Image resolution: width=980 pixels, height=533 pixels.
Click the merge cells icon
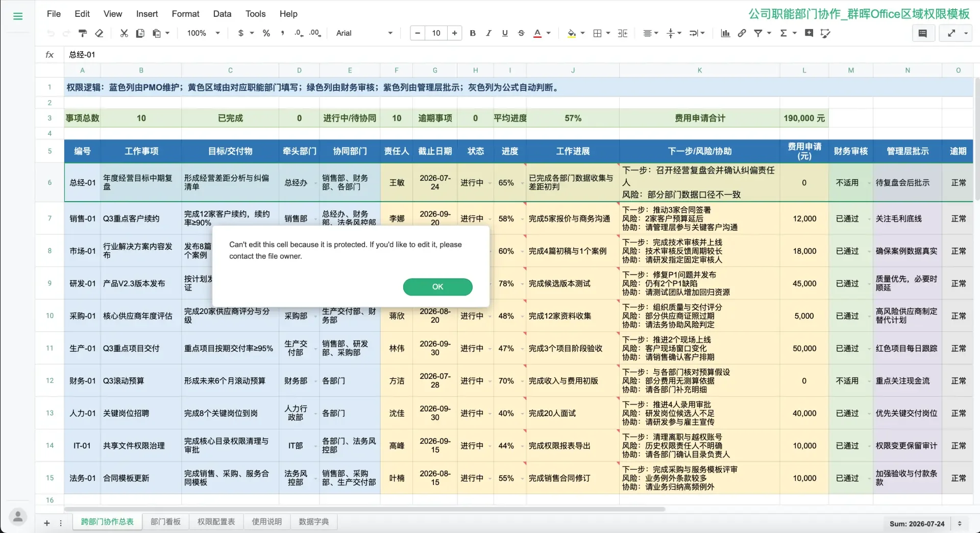click(x=623, y=33)
